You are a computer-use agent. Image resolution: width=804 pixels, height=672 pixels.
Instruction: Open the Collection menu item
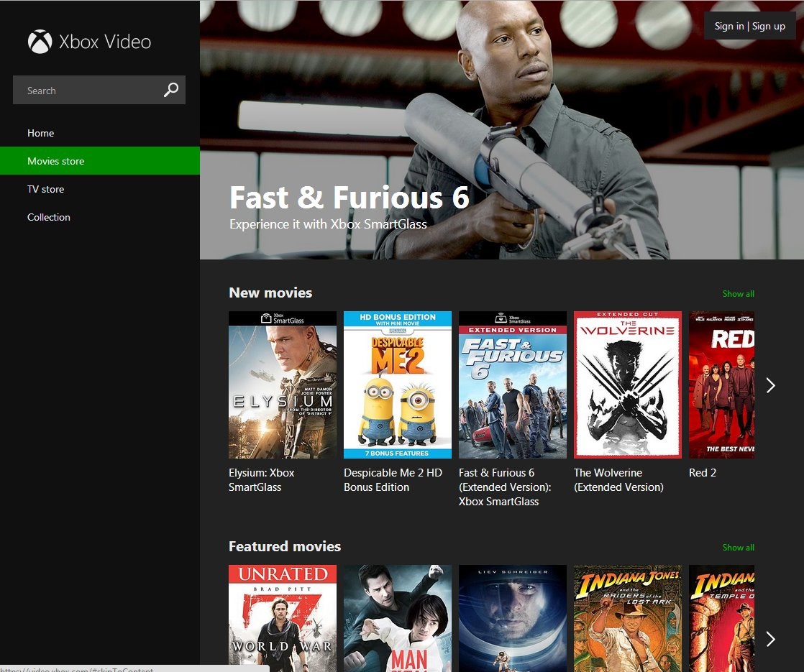49,217
